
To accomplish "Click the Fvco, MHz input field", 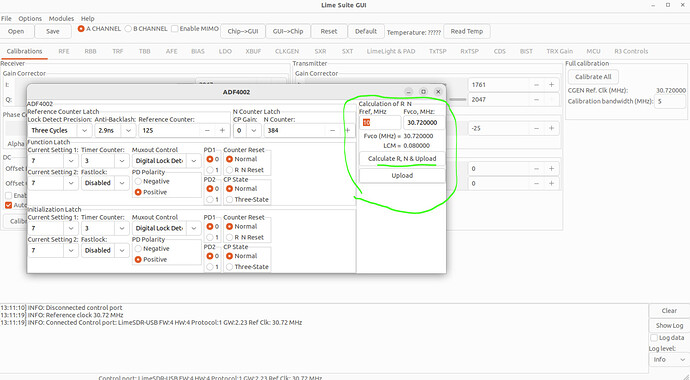I will pos(424,123).
